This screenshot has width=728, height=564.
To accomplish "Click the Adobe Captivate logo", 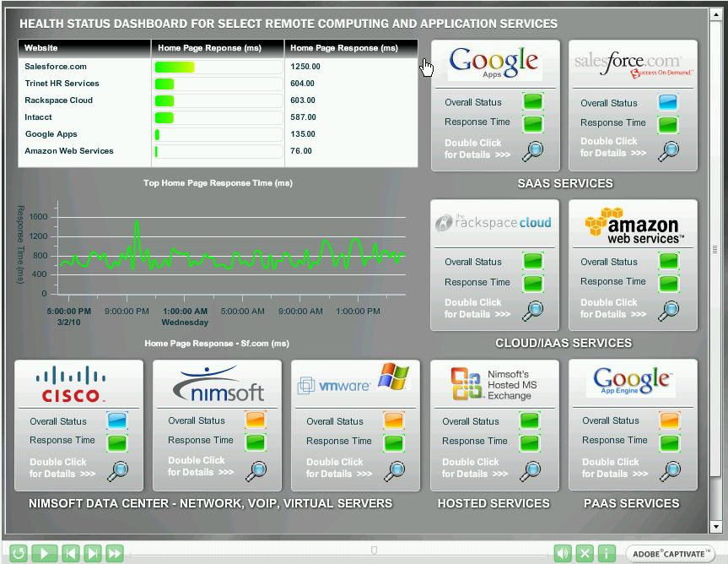I will pyautogui.click(x=671, y=553).
